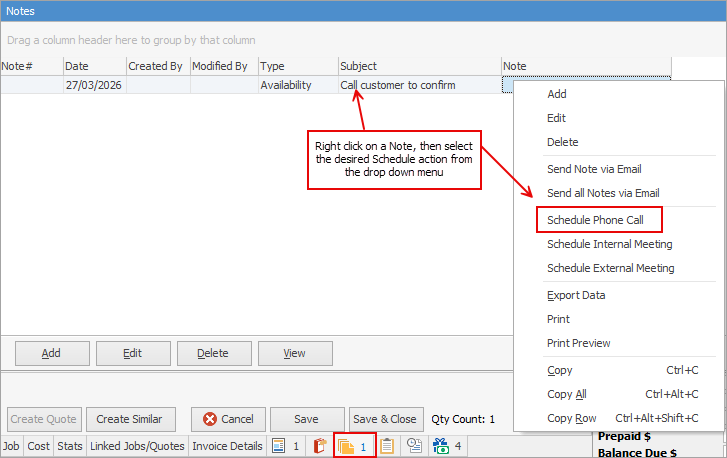Select Copy All menu item
The width and height of the screenshot is (727, 458).
click(619, 394)
